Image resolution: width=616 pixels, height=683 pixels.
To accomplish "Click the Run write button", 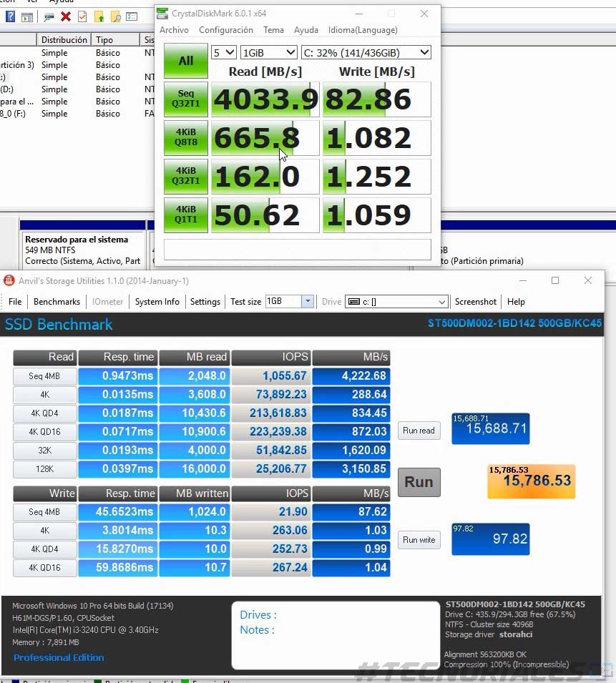I will coord(419,541).
